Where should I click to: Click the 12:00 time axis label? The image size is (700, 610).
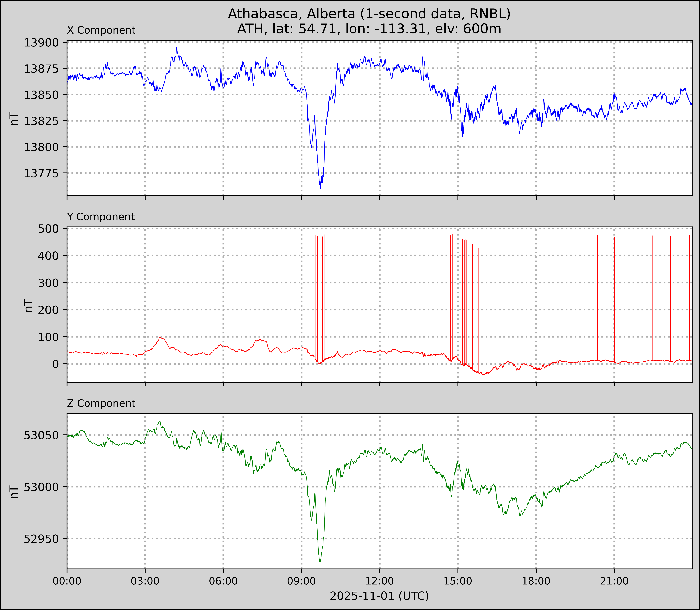click(x=380, y=581)
